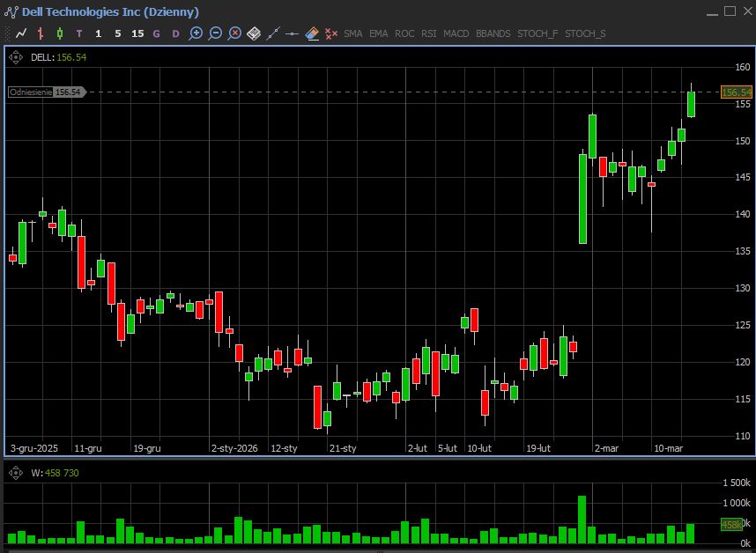Reset zoom with the red magnifier icon
Viewport: 756px width, 553px height.
tap(234, 33)
